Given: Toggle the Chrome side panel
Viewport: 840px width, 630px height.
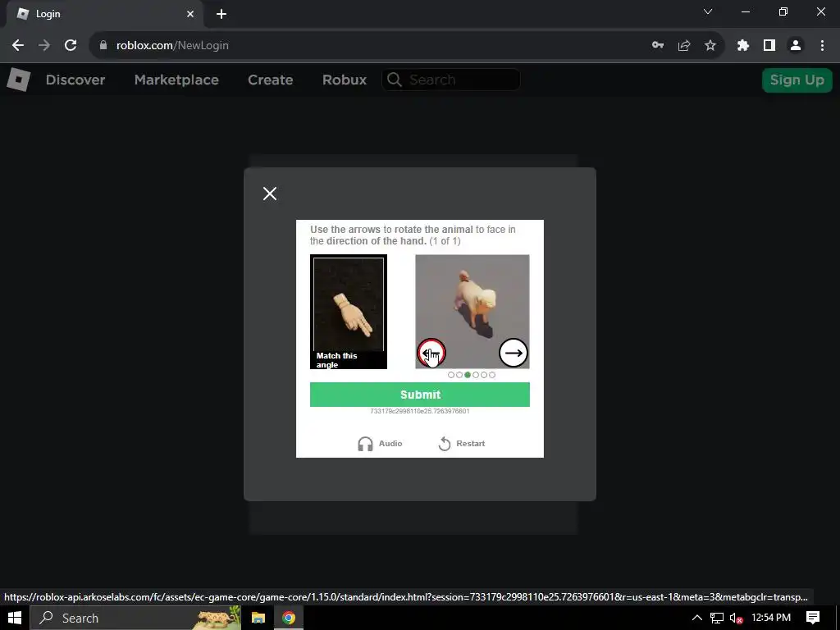Looking at the screenshot, I should (x=769, y=46).
